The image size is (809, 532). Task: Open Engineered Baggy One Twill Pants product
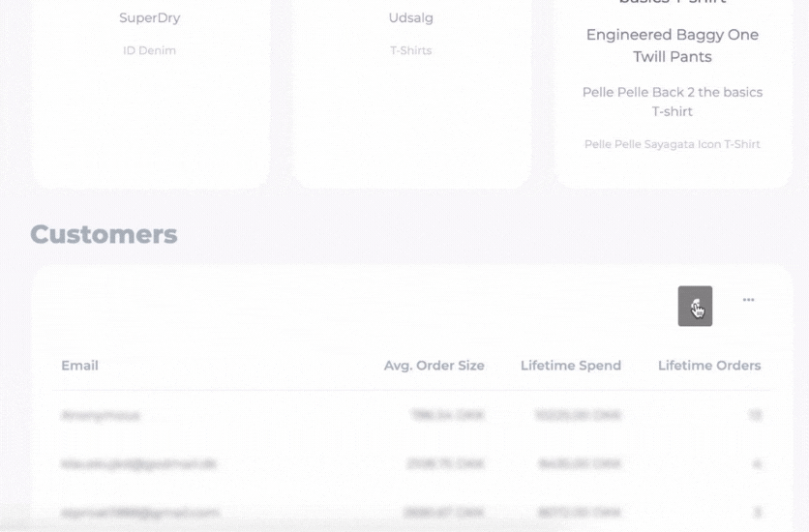672,45
